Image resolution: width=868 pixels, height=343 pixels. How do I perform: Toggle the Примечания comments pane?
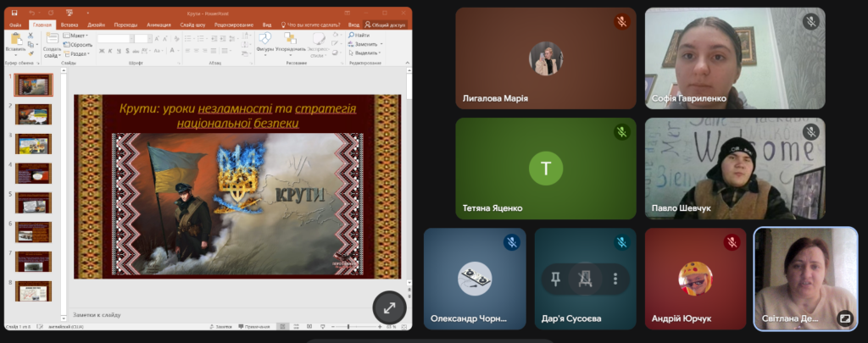coord(255,326)
